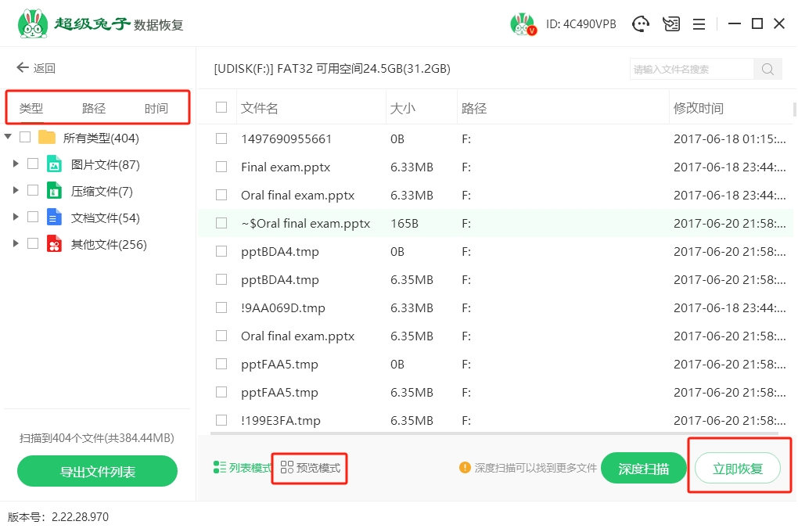The width and height of the screenshot is (798, 532).
Task: Open the hamburger menu in title bar
Action: click(699, 24)
